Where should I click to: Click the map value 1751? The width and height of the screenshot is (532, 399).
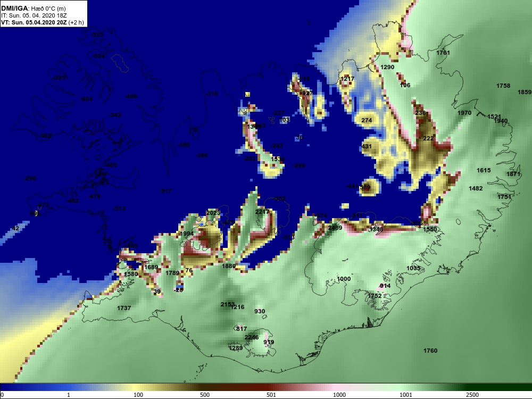coord(504,197)
